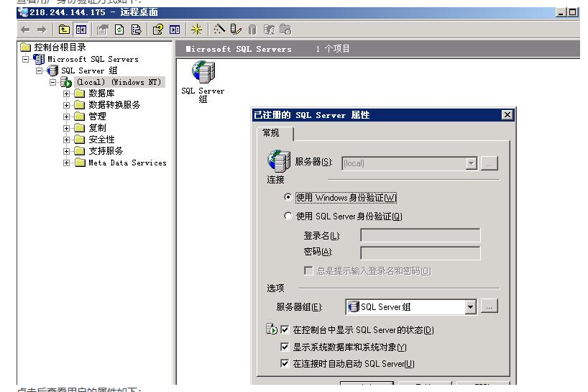Image resolution: width=588 pixels, height=392 pixels.
Task: Select 使用 Windows 身份验证 radio button
Action: point(288,197)
